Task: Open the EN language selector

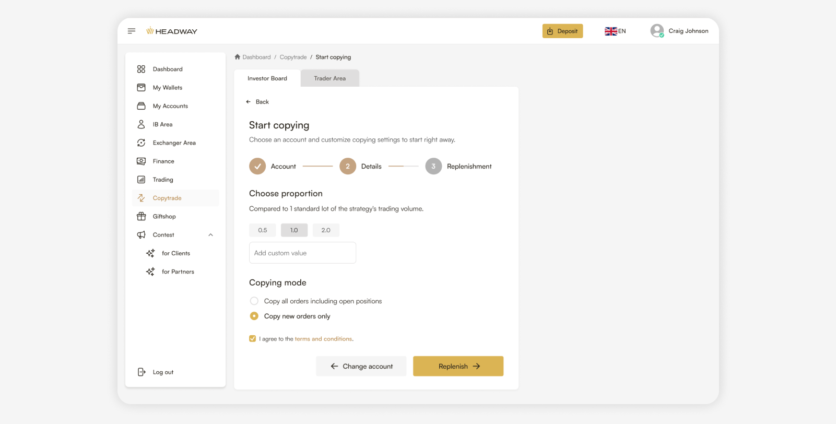Action: pos(615,31)
